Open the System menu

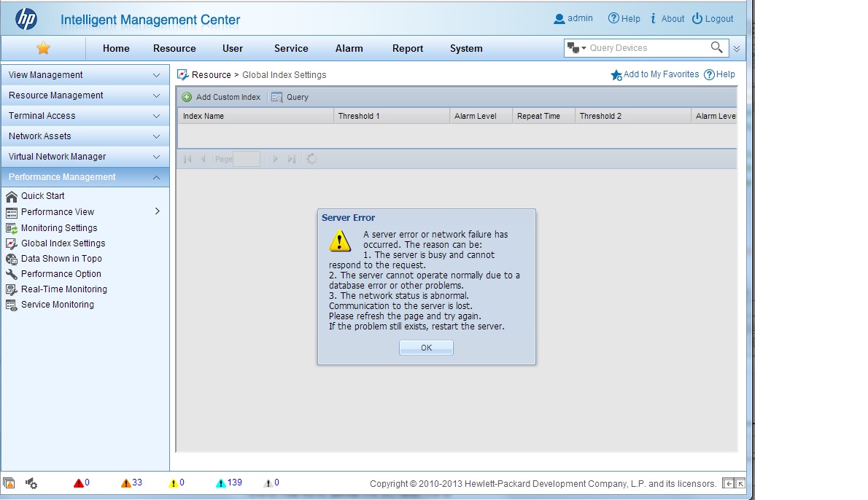466,49
